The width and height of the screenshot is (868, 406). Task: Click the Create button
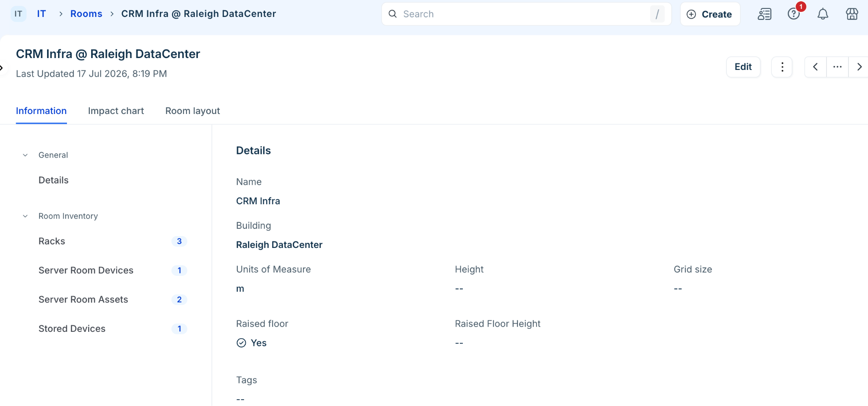[710, 14]
